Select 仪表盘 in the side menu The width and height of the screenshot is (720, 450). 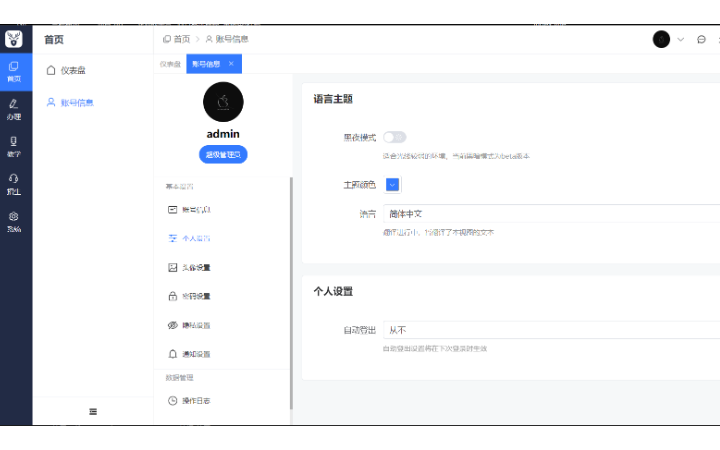(x=73, y=70)
